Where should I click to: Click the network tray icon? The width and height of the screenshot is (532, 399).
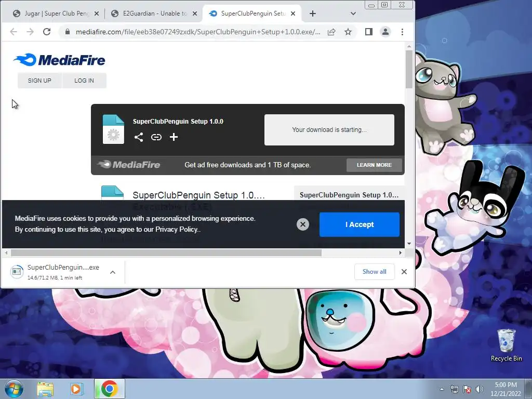pyautogui.click(x=454, y=389)
